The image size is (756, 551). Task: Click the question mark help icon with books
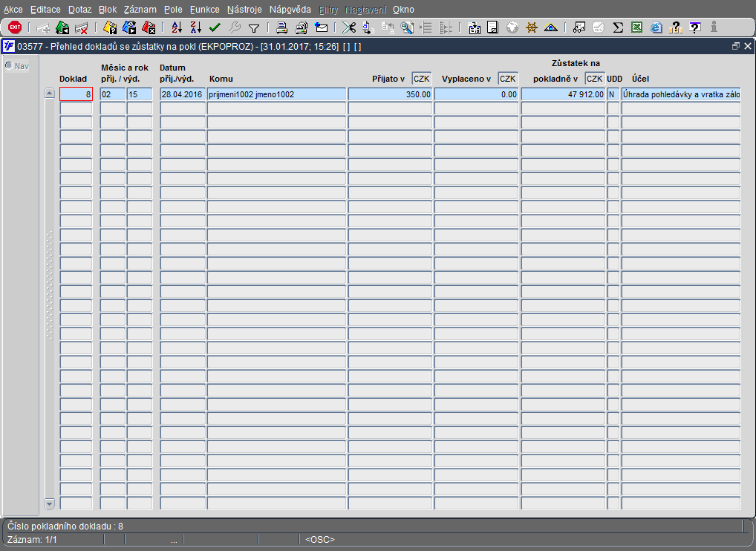coord(676,27)
